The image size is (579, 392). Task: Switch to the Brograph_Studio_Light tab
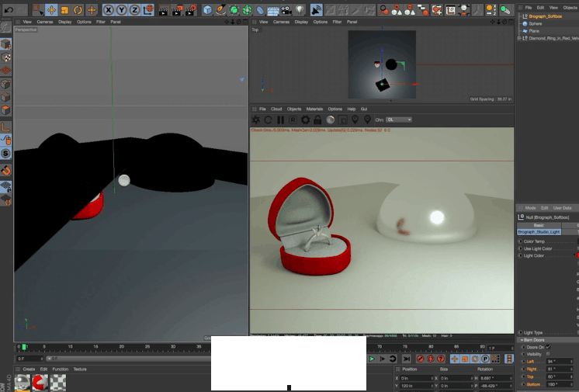click(x=539, y=232)
